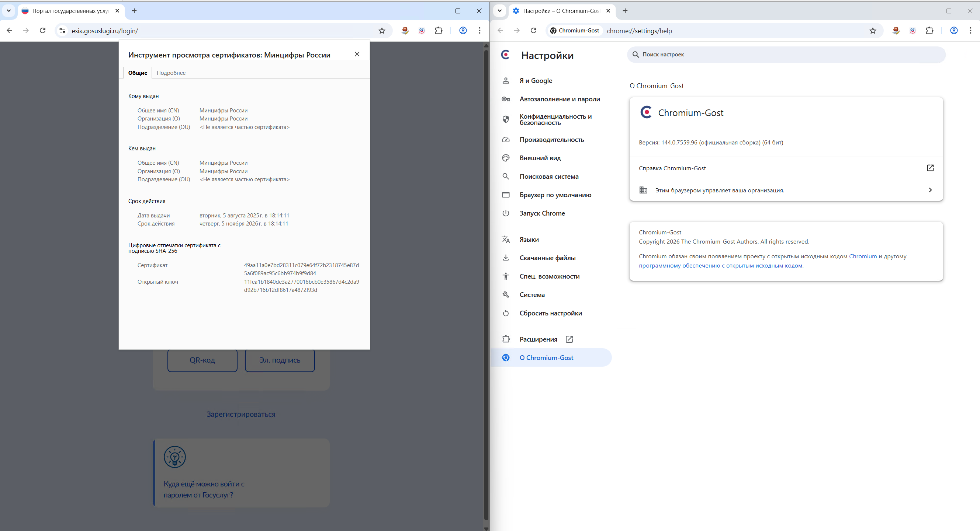This screenshot has width=980, height=531.
Task: Switch to the Подробнее certificate tab
Action: point(171,73)
